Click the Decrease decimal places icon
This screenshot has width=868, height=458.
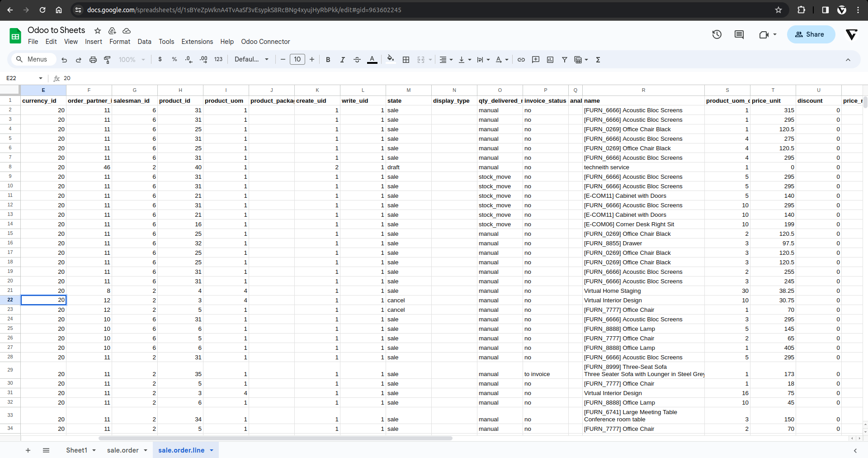click(189, 59)
